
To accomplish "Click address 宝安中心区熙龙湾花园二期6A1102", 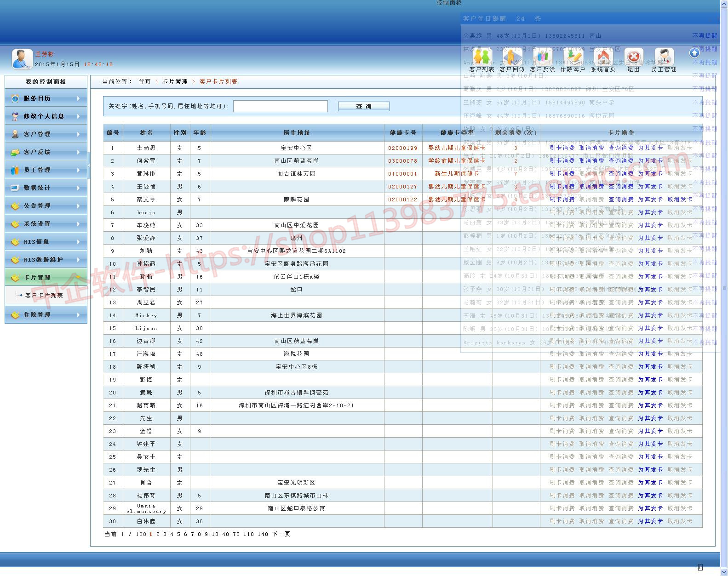I will pyautogui.click(x=297, y=251).
